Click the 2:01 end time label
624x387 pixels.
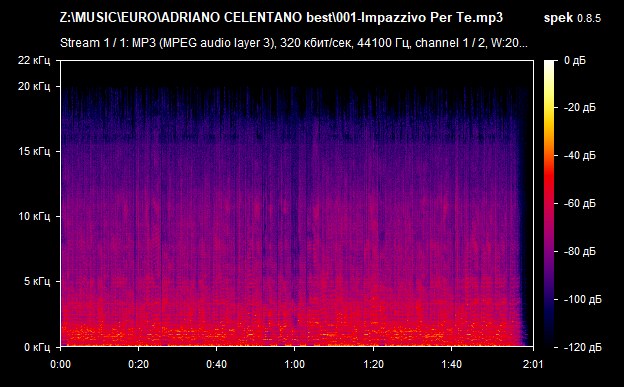pos(532,364)
